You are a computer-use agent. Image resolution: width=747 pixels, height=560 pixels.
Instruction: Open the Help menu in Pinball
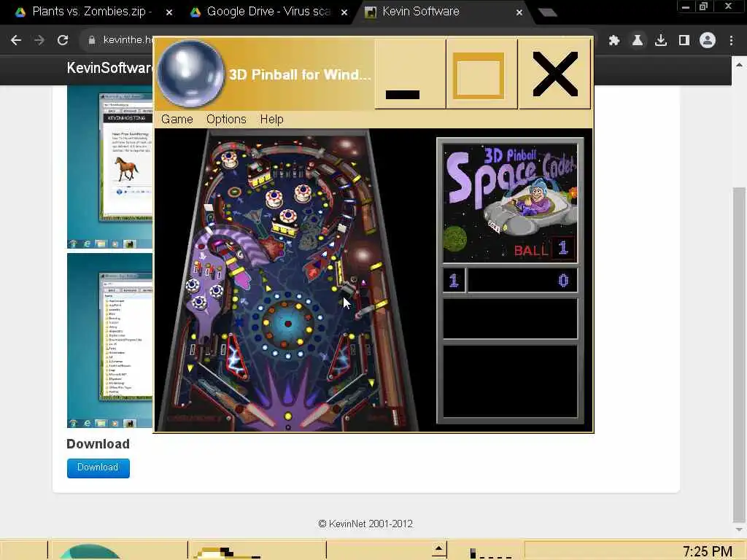[x=271, y=119]
